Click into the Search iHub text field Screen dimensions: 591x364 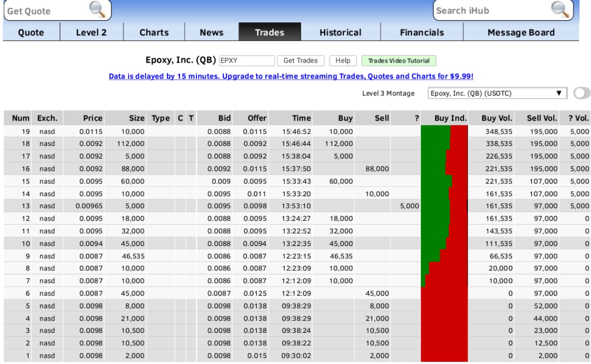492,10
